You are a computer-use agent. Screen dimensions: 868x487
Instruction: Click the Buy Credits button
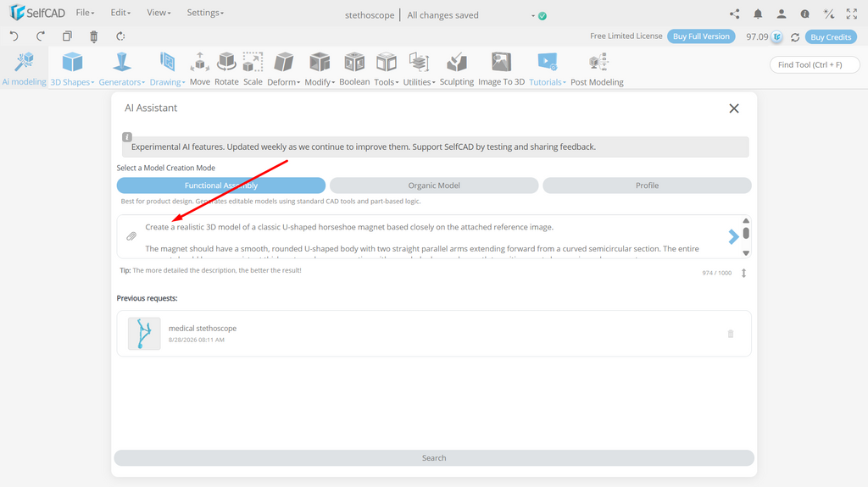pyautogui.click(x=831, y=37)
